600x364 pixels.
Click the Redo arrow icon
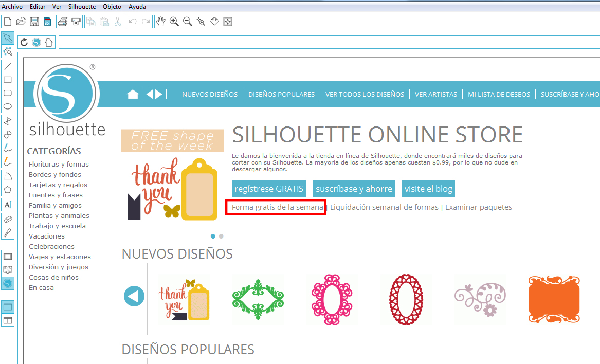[x=146, y=22]
